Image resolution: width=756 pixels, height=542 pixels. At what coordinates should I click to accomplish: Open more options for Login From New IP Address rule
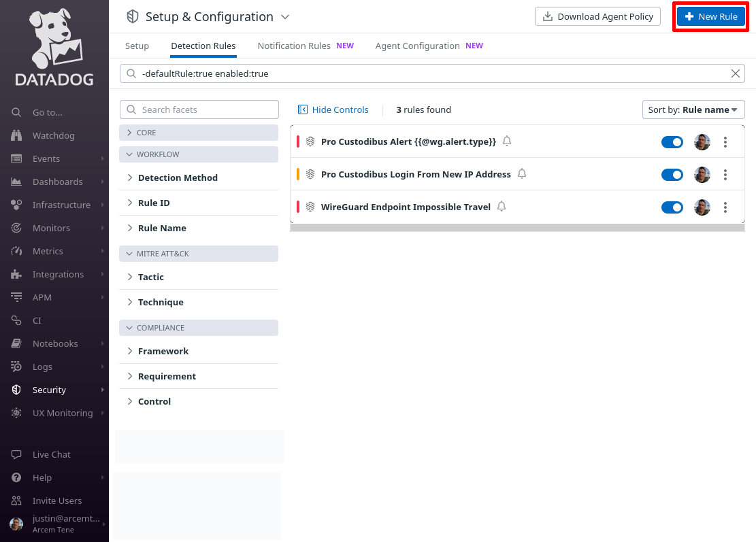click(725, 175)
